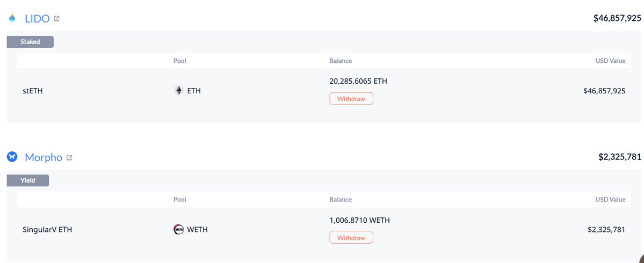
Task: Click the Morpho butterfly logo
Action: click(x=12, y=157)
